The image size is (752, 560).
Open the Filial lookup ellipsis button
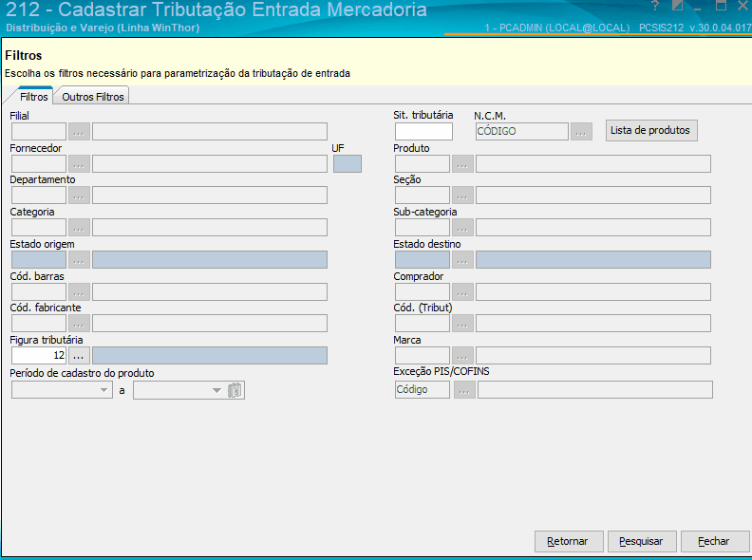point(79,131)
